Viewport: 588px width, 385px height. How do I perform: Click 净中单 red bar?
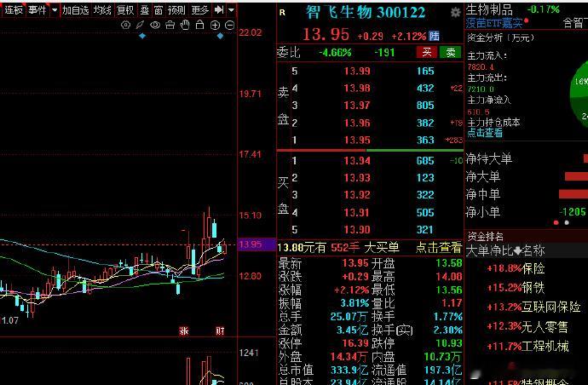pos(574,194)
